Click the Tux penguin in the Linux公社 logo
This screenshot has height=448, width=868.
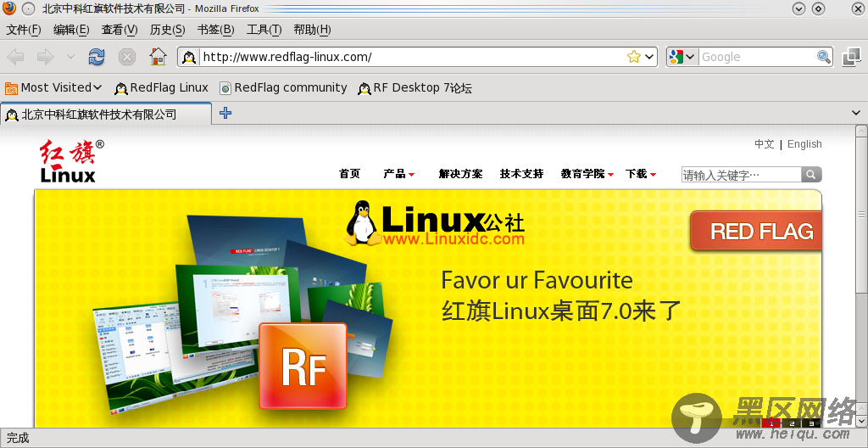pos(363,223)
